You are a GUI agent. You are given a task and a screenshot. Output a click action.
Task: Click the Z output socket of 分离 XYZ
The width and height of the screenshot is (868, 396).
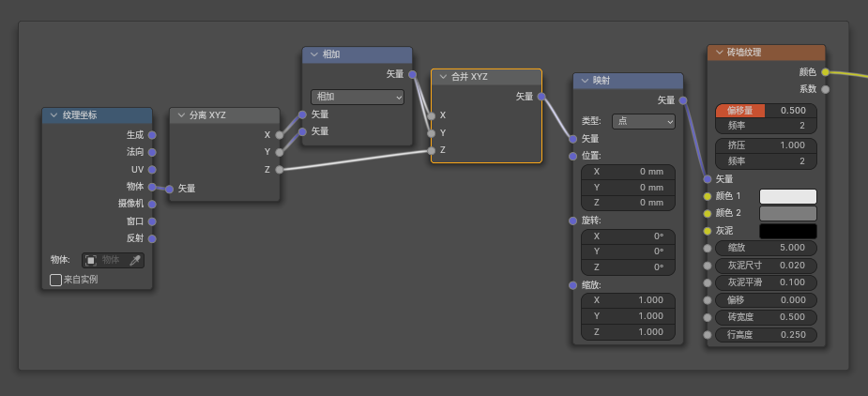click(280, 169)
